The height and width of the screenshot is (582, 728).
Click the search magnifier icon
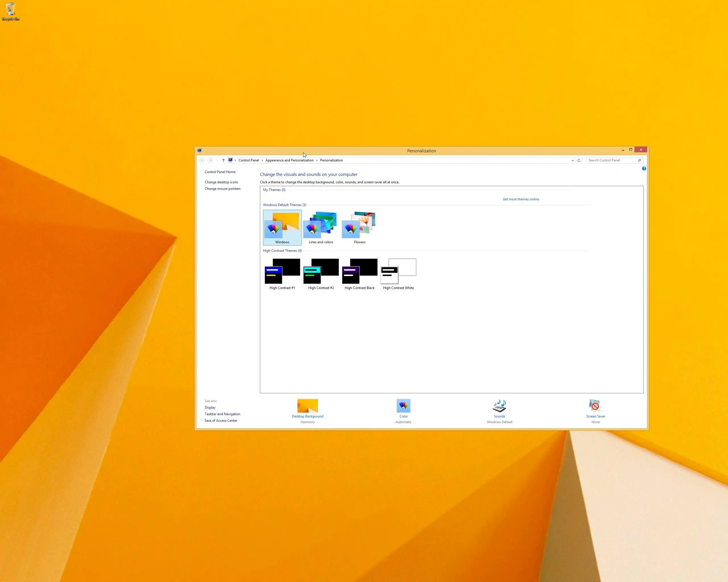click(x=639, y=161)
